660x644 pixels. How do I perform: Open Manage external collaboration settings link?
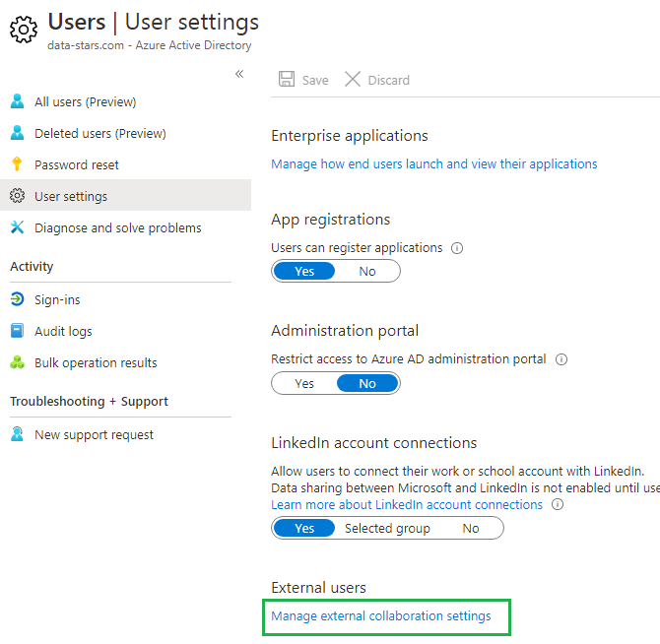(x=380, y=616)
